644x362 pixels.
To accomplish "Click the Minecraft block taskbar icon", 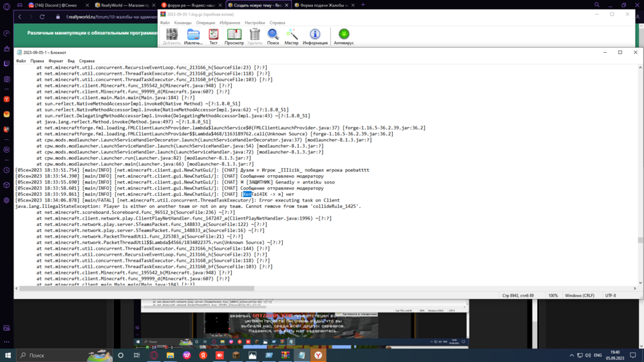I will [x=236, y=356].
